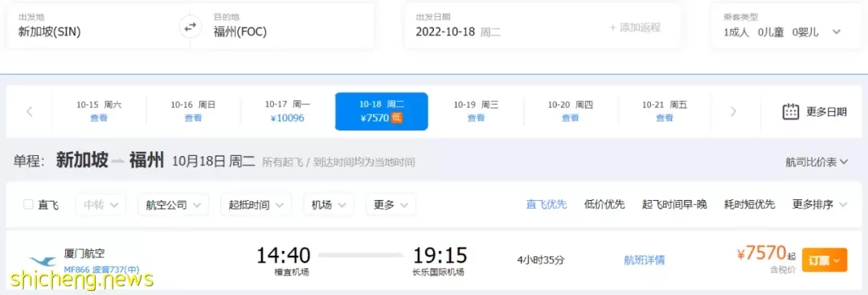
Task: Sort by 低价优先
Action: point(604,205)
